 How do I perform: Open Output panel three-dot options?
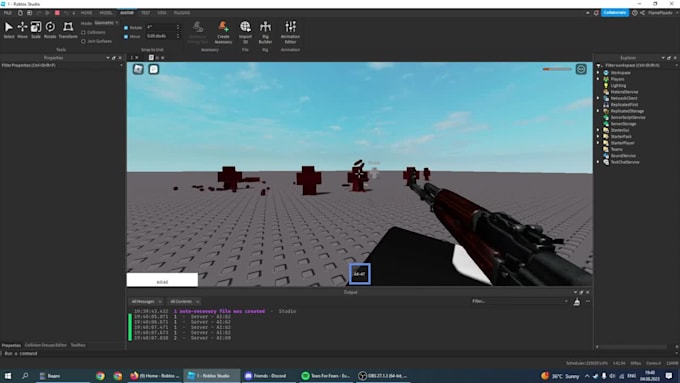(x=588, y=301)
